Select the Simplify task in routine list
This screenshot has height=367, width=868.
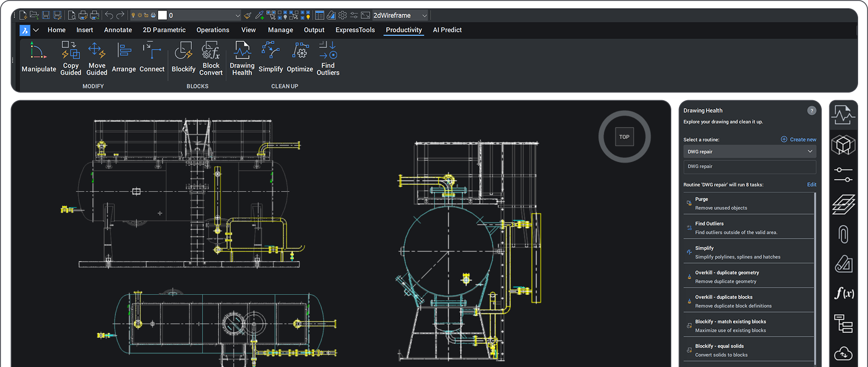click(748, 252)
